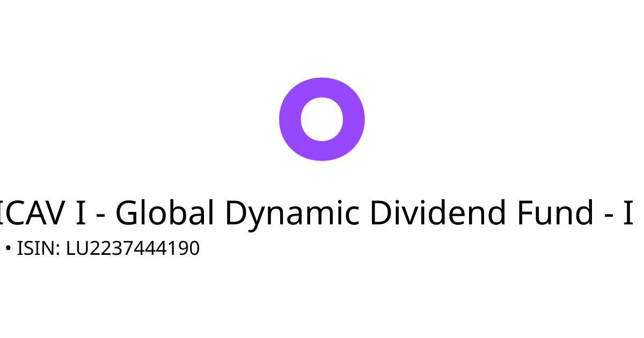Screen dimensions: 644x338
Task: Click the bottom edge of the purple ring
Action: tap(322, 151)
